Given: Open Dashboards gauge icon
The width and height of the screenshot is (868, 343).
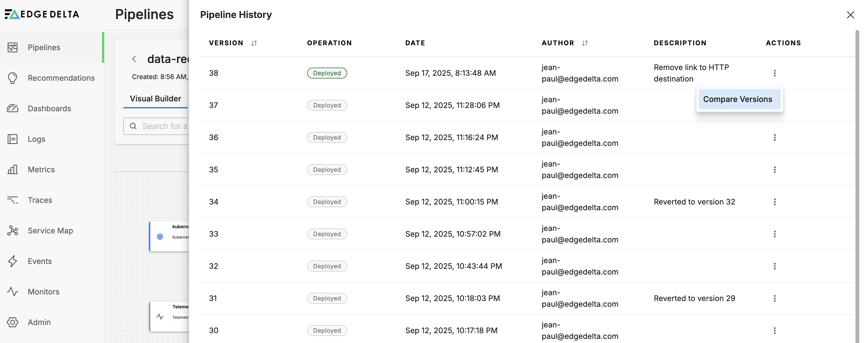Looking at the screenshot, I should 13,109.
